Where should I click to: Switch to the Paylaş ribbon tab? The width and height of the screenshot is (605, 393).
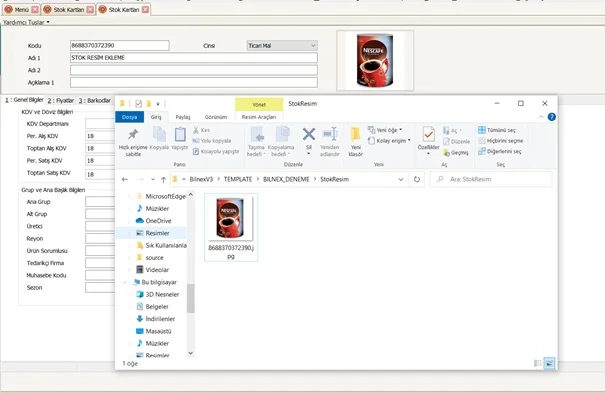(x=183, y=117)
